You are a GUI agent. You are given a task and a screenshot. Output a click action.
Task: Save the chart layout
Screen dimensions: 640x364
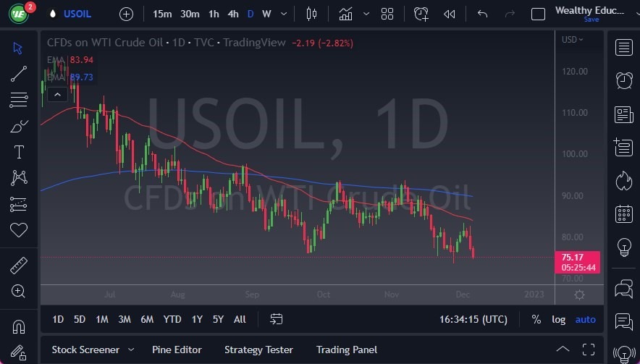point(591,20)
